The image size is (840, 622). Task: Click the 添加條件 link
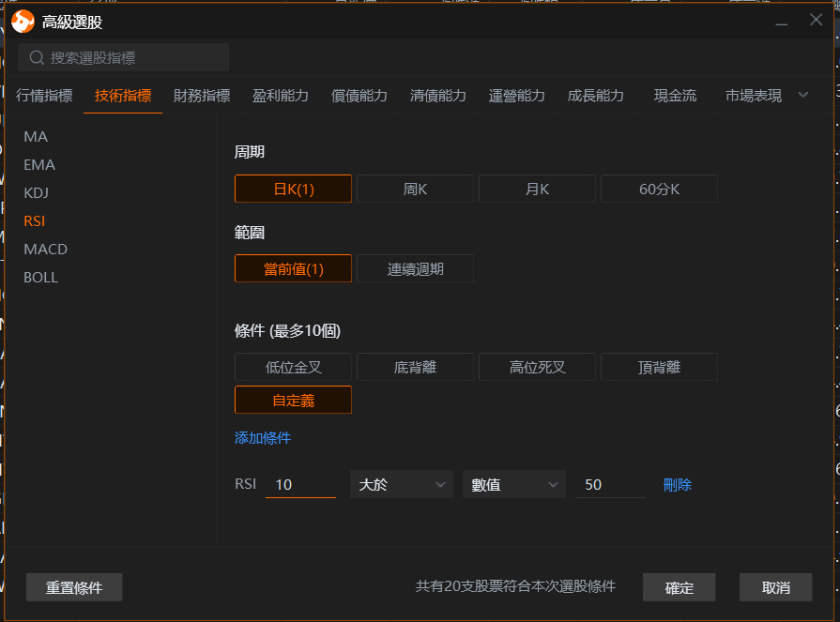tap(263, 438)
